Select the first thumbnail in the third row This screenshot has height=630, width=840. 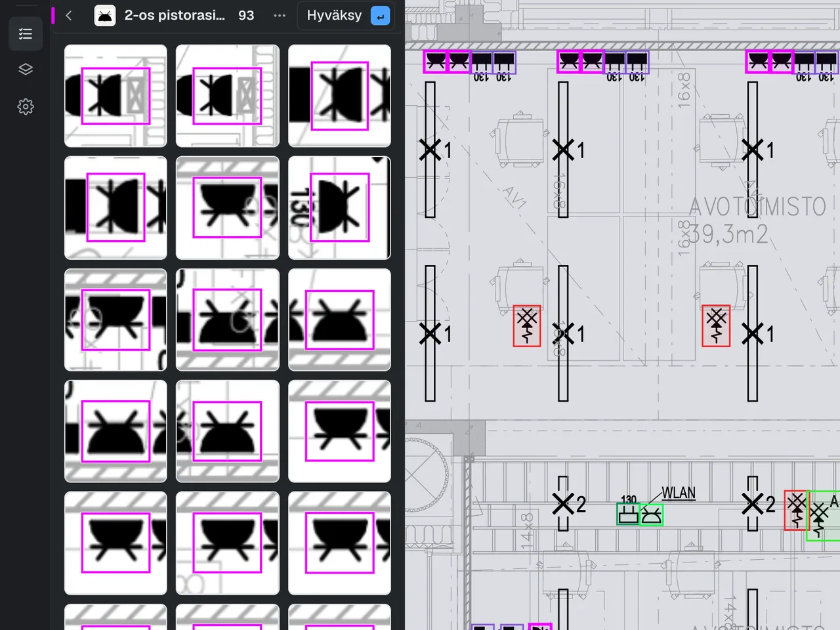point(115,320)
